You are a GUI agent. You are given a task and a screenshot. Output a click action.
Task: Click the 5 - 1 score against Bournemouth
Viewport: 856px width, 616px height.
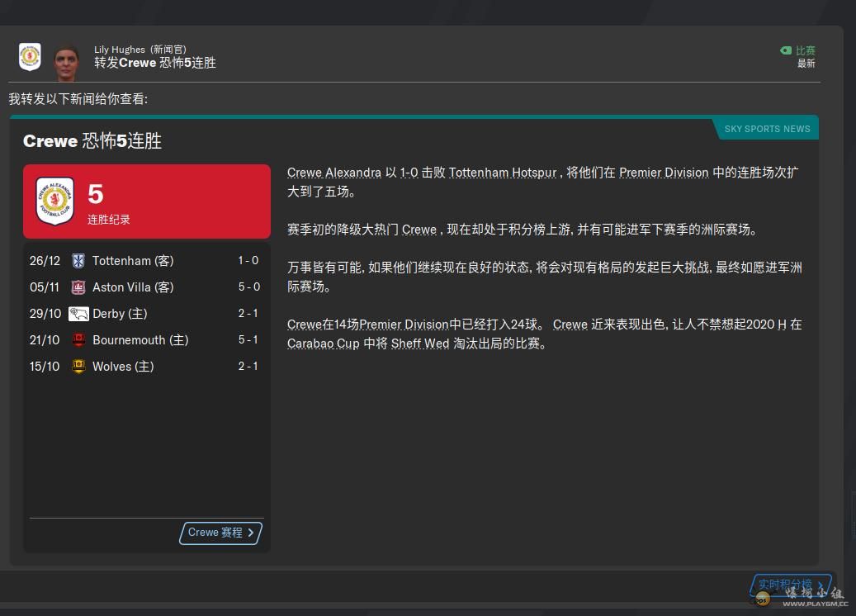pos(248,339)
